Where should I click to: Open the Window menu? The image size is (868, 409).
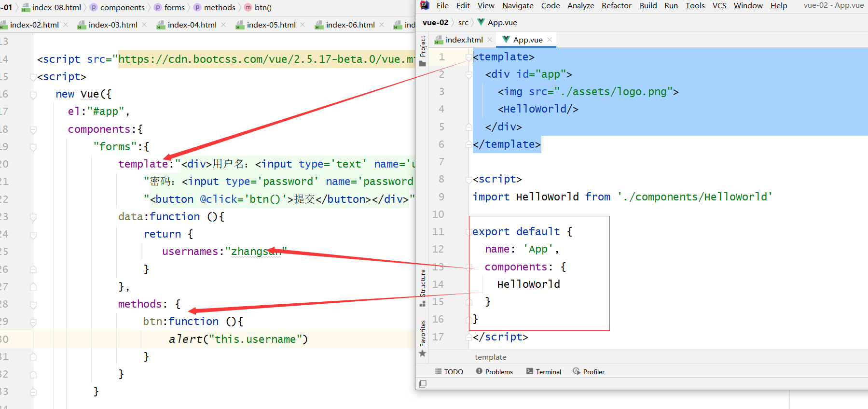point(748,6)
